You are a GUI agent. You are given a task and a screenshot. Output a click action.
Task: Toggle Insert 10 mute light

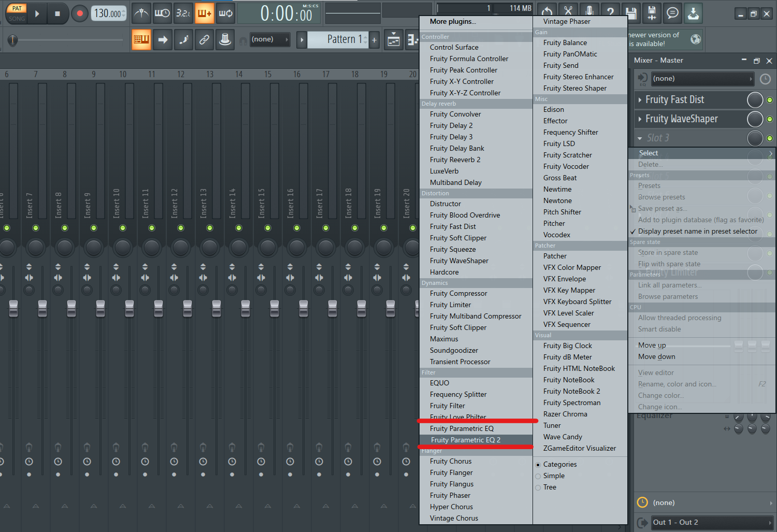coord(123,228)
